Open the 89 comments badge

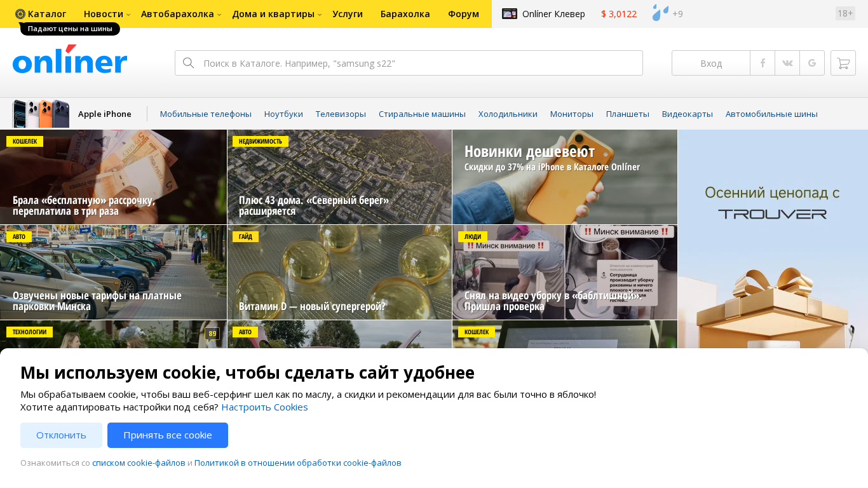(212, 334)
